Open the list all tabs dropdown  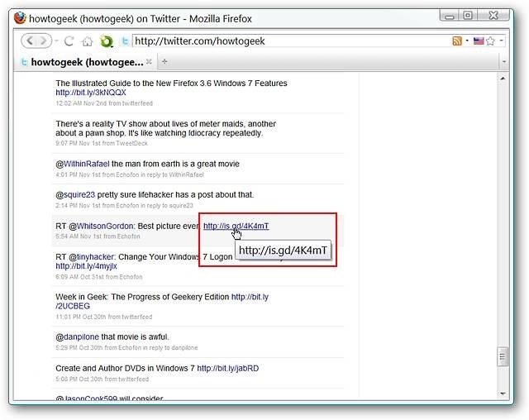(504, 62)
